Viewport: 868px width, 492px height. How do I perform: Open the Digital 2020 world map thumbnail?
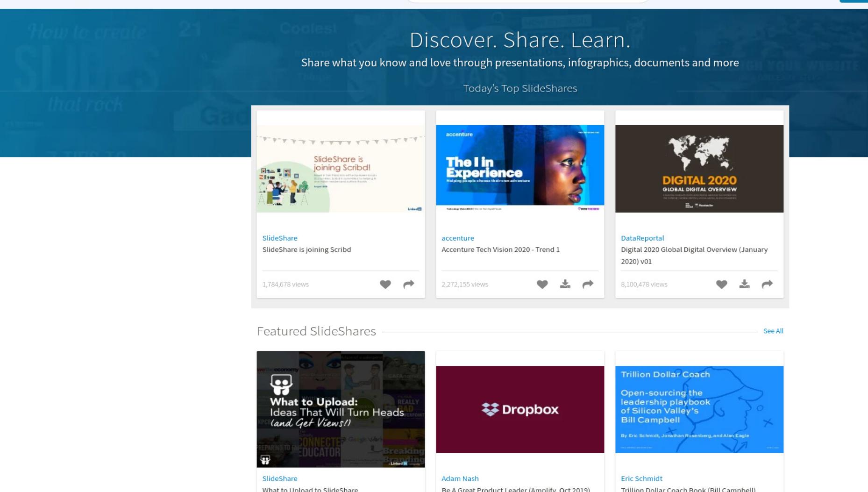click(x=699, y=169)
